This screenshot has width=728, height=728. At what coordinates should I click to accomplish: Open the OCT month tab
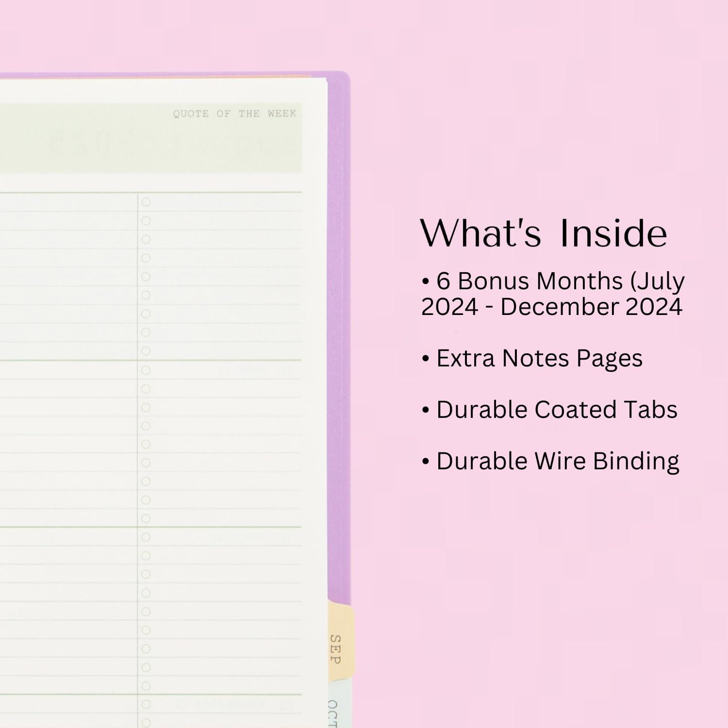pyautogui.click(x=334, y=711)
